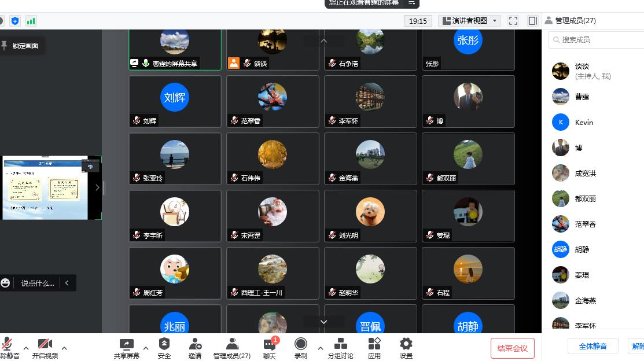Open the 应用 apps icon

[374, 344]
